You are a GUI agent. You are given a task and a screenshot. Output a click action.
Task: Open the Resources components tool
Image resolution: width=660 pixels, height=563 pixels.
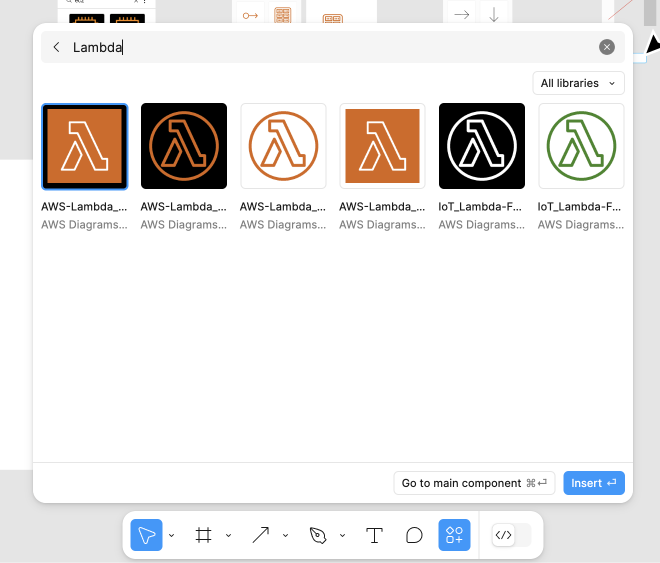[x=454, y=535]
